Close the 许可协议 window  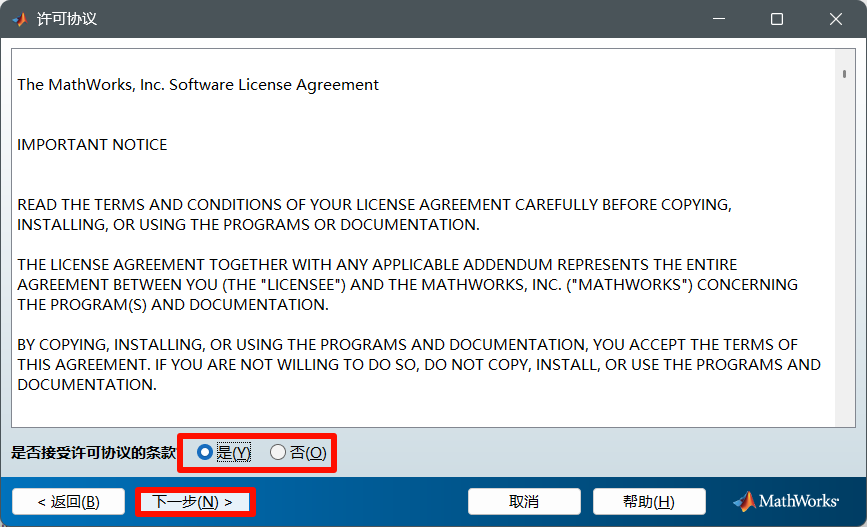coord(835,19)
